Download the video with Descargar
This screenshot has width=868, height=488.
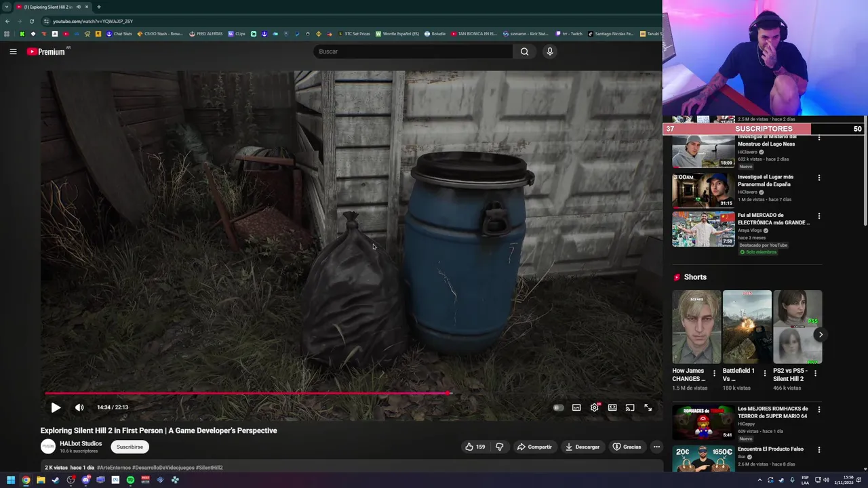(582, 447)
